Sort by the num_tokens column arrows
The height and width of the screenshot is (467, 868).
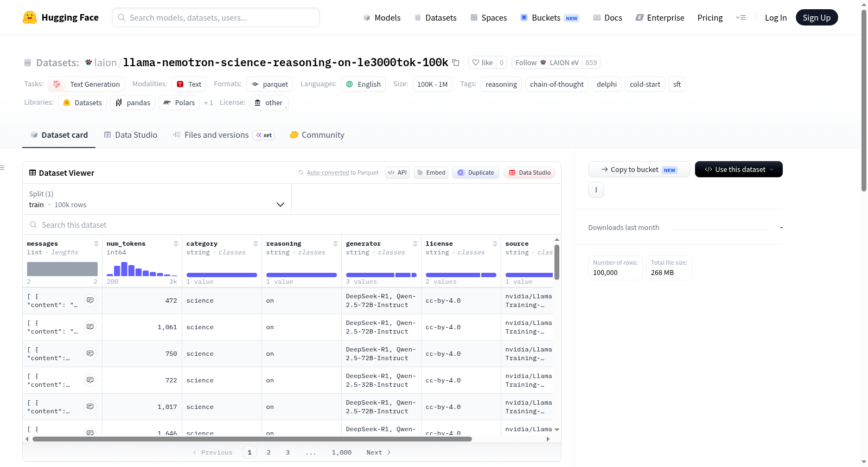[176, 244]
